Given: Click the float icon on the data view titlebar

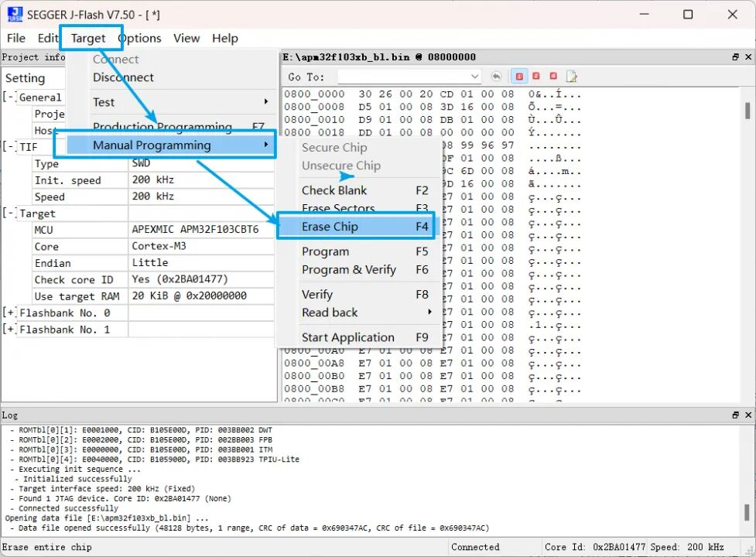Looking at the screenshot, I should click(735, 56).
